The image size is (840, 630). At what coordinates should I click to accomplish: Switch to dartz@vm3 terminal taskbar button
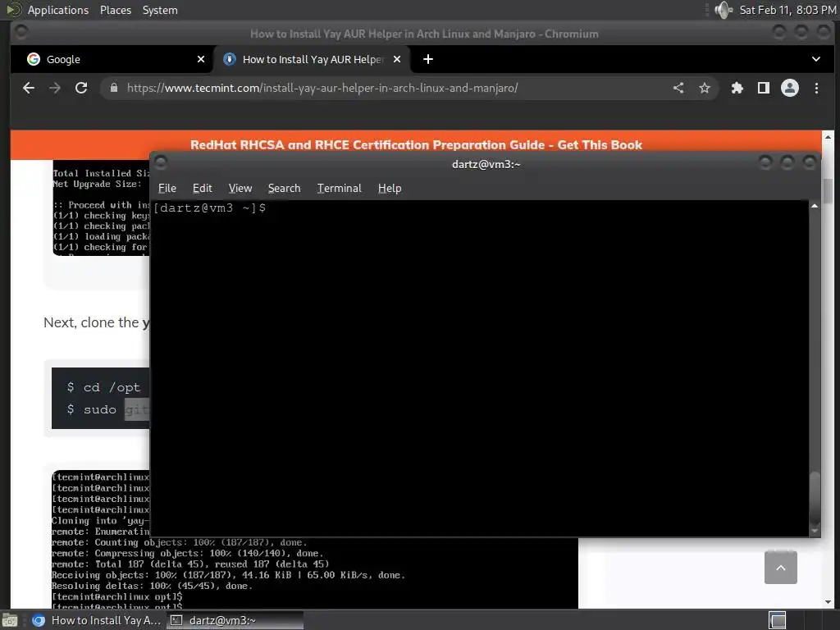235,620
